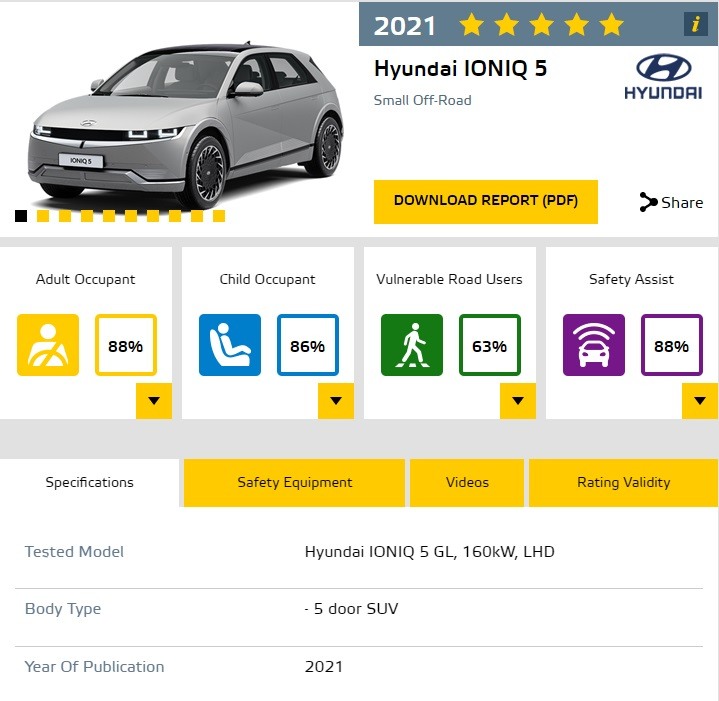Click the Share icon
The height and width of the screenshot is (701, 719).
tap(648, 202)
